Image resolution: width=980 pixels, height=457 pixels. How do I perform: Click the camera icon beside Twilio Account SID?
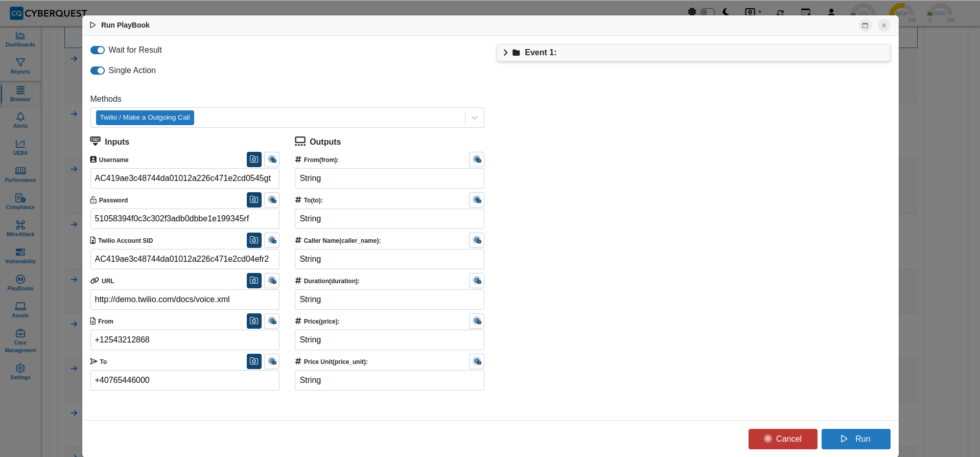pyautogui.click(x=254, y=240)
